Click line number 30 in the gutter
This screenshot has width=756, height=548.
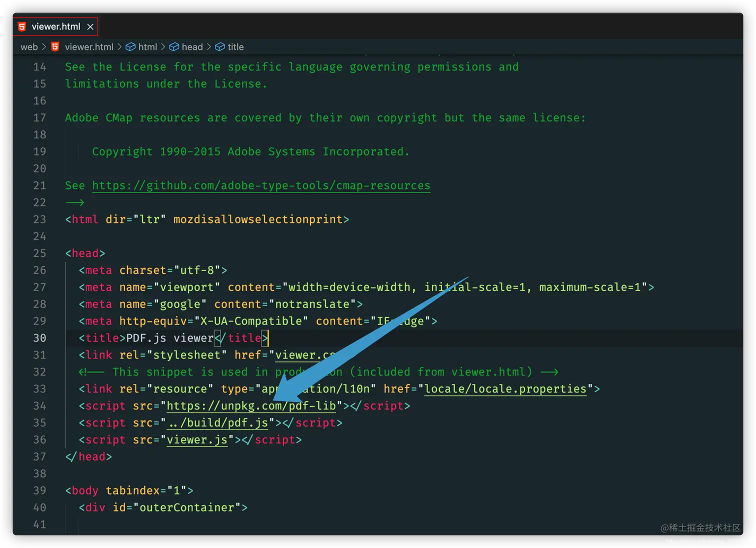click(39, 338)
